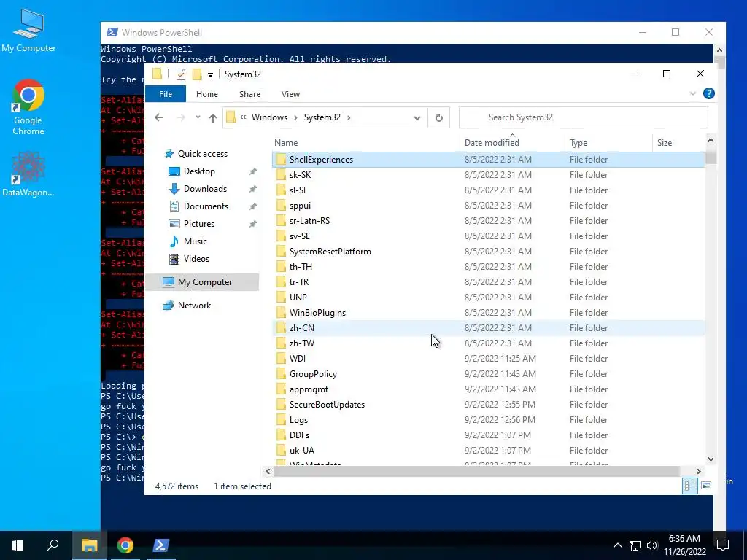Select the ShellExperiences folder

tap(488, 160)
